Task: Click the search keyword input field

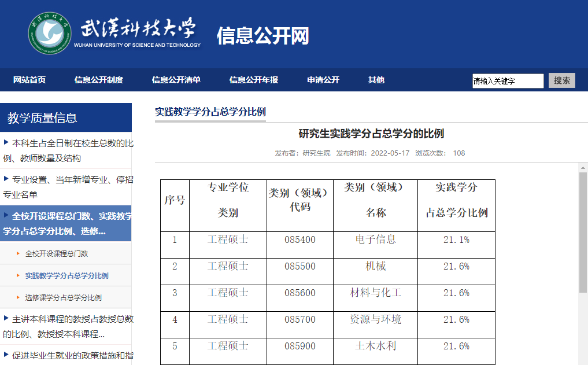Action: [x=508, y=80]
